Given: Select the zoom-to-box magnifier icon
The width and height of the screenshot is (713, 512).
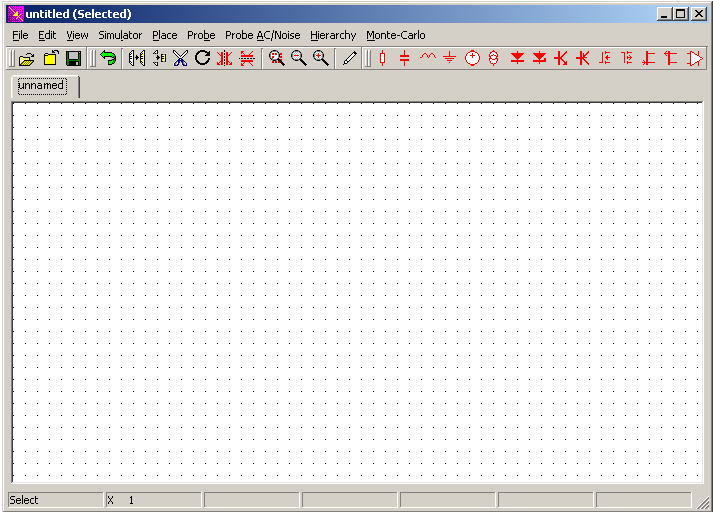Looking at the screenshot, I should coord(276,59).
